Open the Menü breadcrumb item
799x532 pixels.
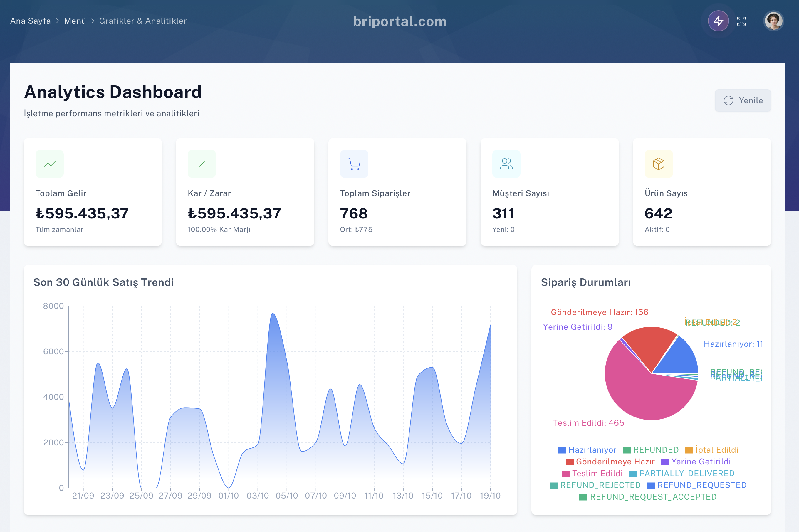75,21
